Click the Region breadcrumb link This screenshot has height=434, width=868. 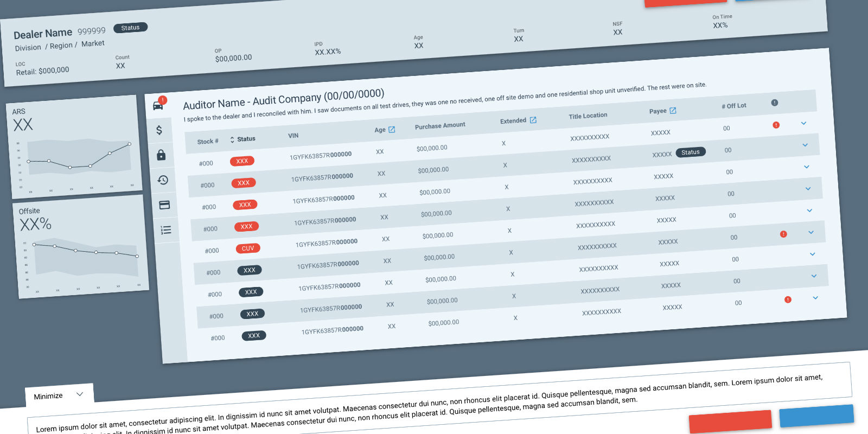tap(61, 46)
